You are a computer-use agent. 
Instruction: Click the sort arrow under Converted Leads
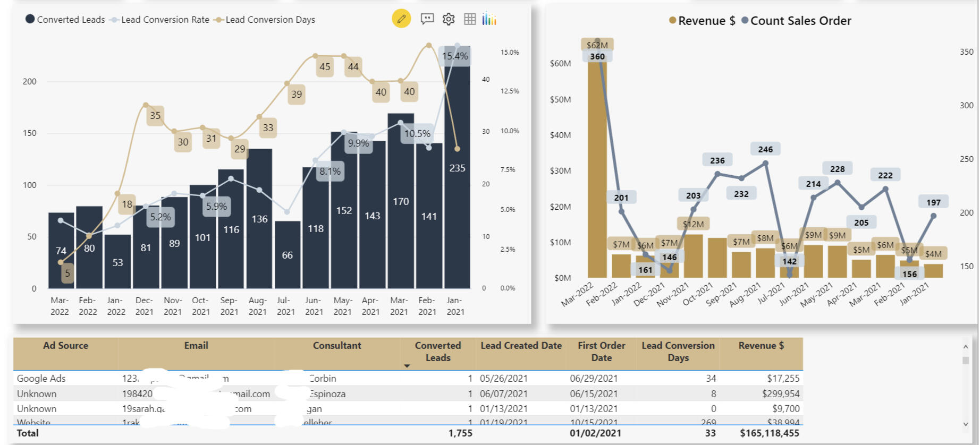coord(407,366)
